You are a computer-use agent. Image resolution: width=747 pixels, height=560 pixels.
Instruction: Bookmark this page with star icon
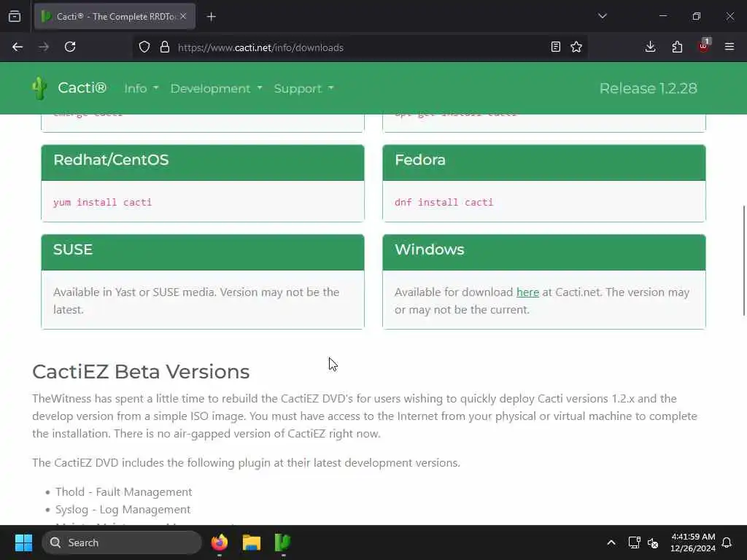[x=576, y=47]
